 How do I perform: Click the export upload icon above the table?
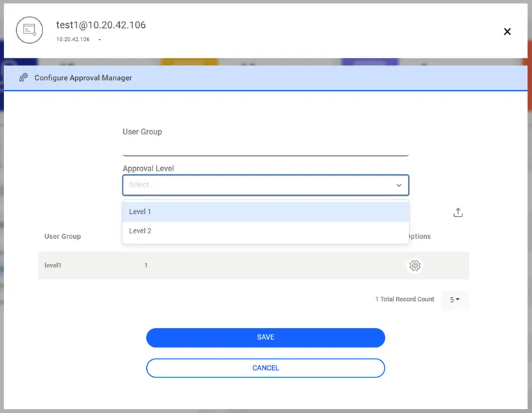458,213
